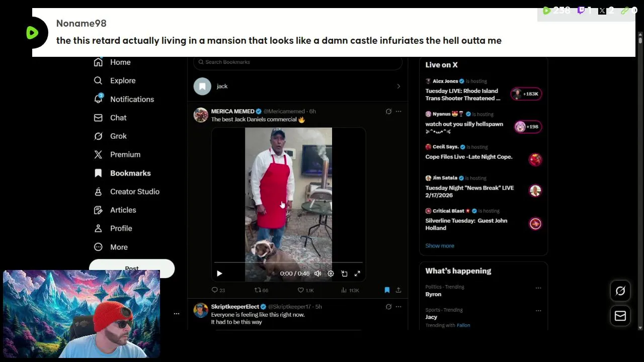Share the MERICA MEMED post
644x362 pixels.
pos(398,290)
